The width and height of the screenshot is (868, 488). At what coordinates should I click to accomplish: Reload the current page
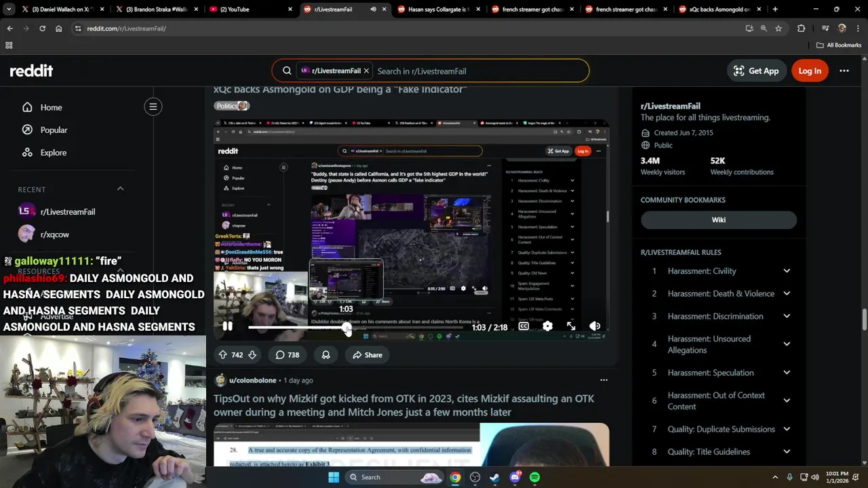pyautogui.click(x=42, y=28)
